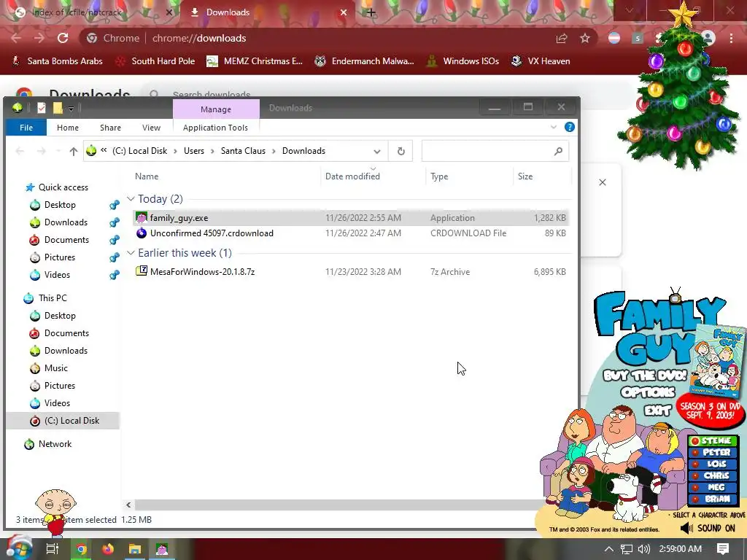Open Music under This PC
Viewport: 747px width, 560px height.
tap(55, 368)
